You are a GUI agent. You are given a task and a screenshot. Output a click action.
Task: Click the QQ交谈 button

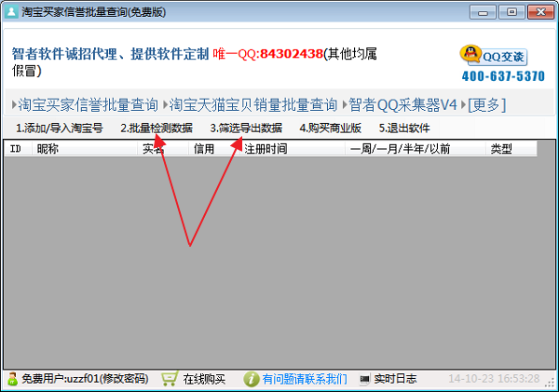pyautogui.click(x=498, y=57)
